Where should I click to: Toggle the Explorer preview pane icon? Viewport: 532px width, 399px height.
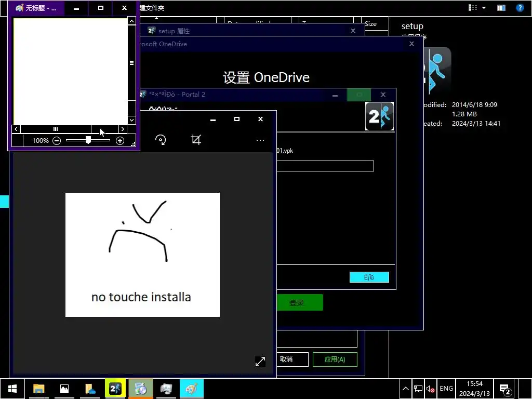pos(501,8)
